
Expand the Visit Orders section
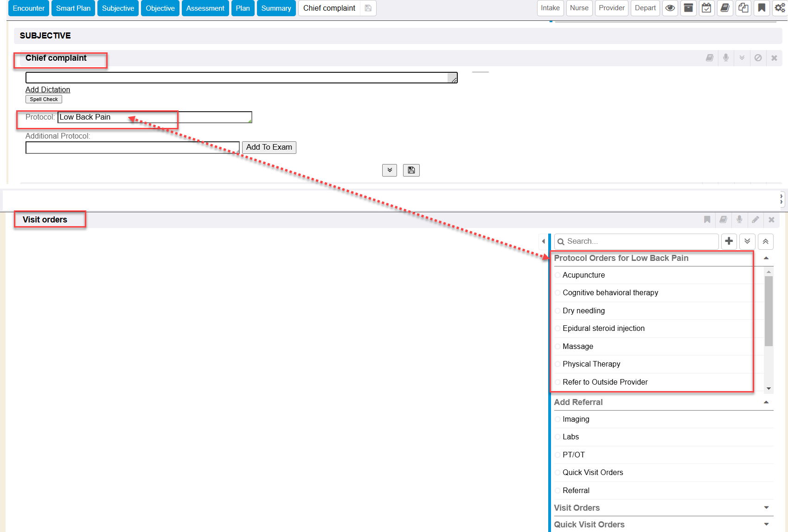(x=766, y=508)
